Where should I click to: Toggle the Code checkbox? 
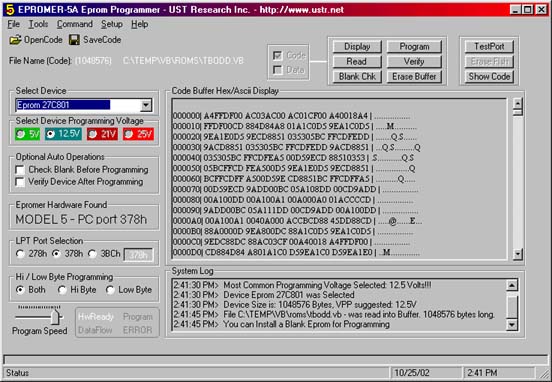coord(278,56)
